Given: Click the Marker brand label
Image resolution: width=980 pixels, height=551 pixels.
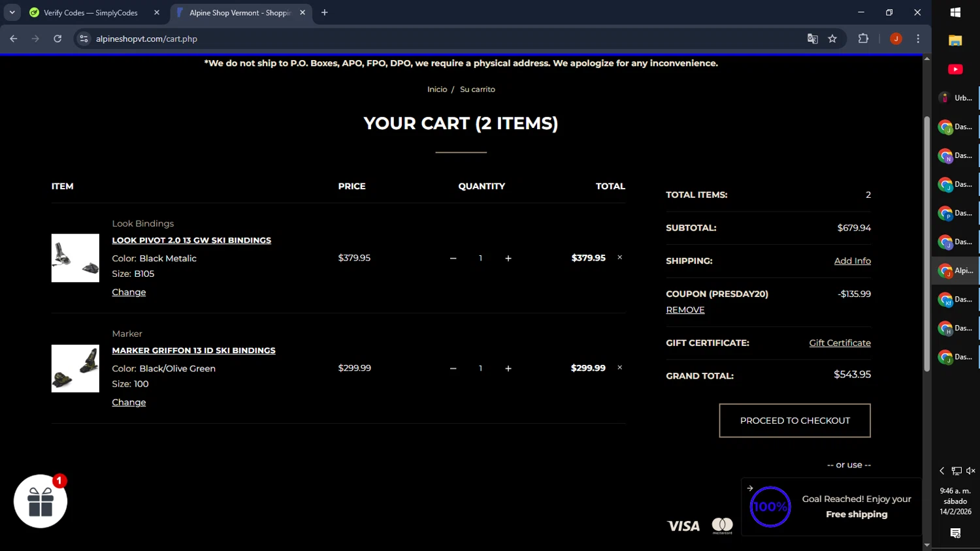Looking at the screenshot, I should pos(127,334).
